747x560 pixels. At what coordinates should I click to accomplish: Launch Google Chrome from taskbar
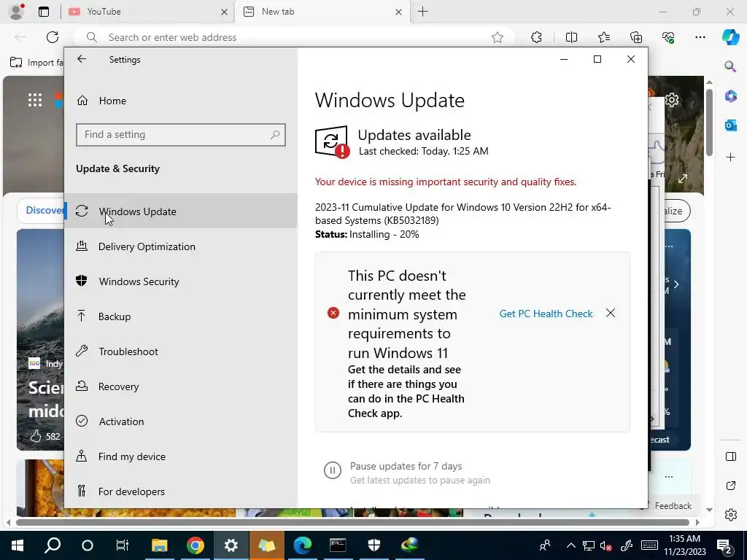(196, 545)
